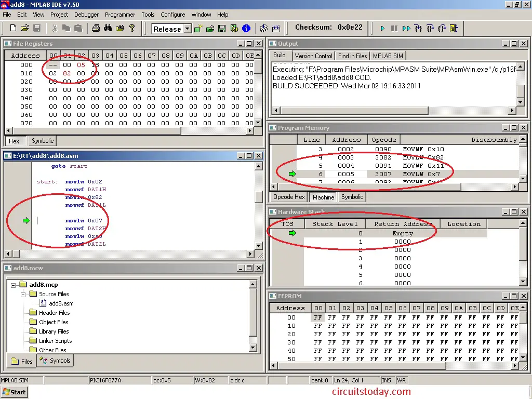
Task: Click the Build All icon before Checksum
Action: (276, 28)
